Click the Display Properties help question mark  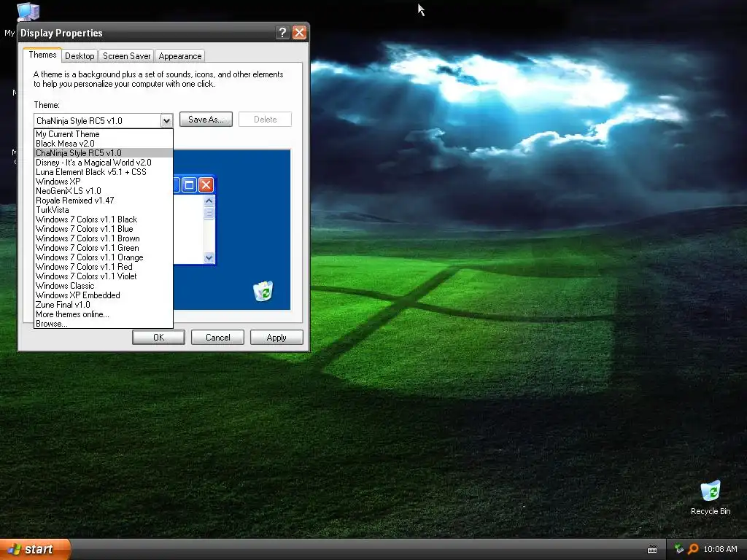[282, 32]
